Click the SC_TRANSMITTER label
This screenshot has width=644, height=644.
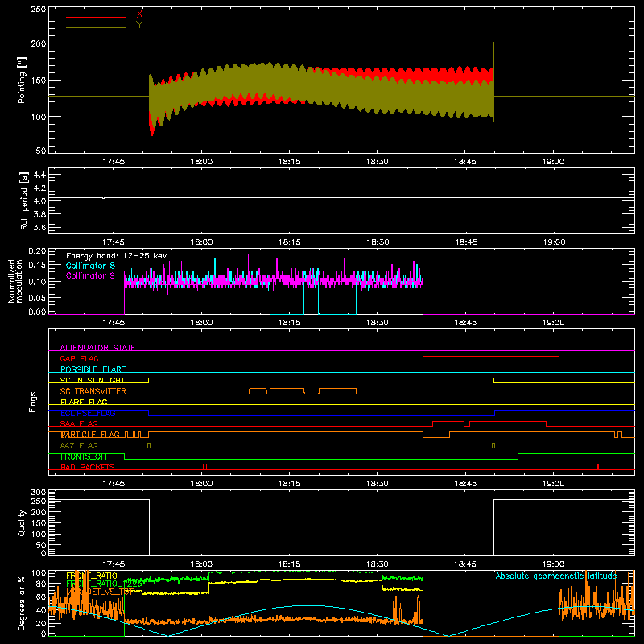tap(93, 391)
